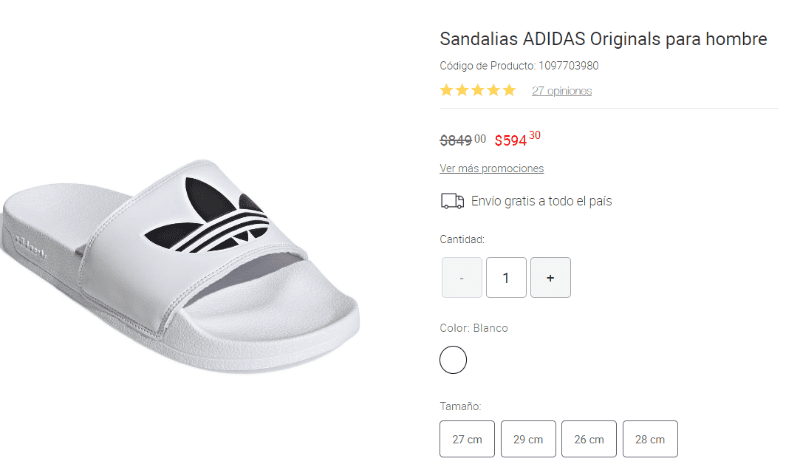Pick the 26 cm size option
Image resolution: width=800 pixels, height=467 pixels.
click(x=589, y=439)
